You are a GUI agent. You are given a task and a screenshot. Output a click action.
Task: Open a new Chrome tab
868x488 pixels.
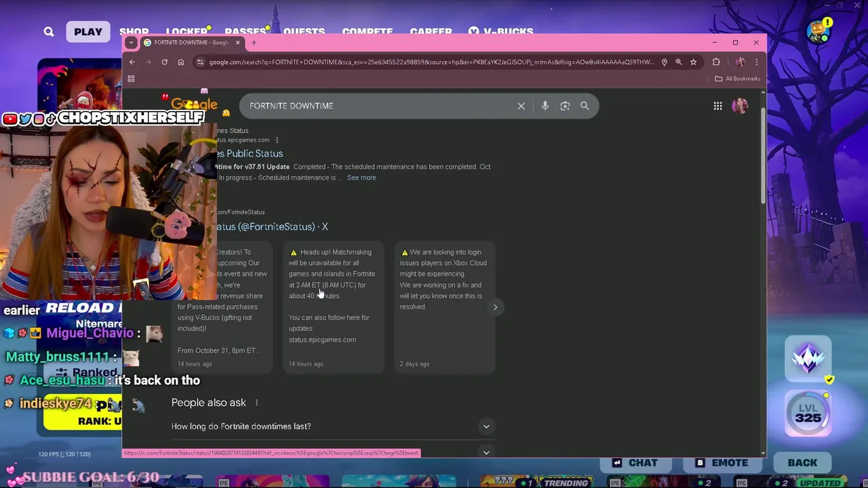tap(254, 43)
